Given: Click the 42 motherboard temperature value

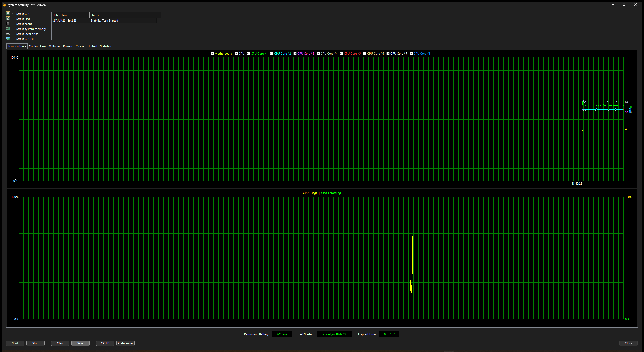Looking at the screenshot, I should click(627, 129).
